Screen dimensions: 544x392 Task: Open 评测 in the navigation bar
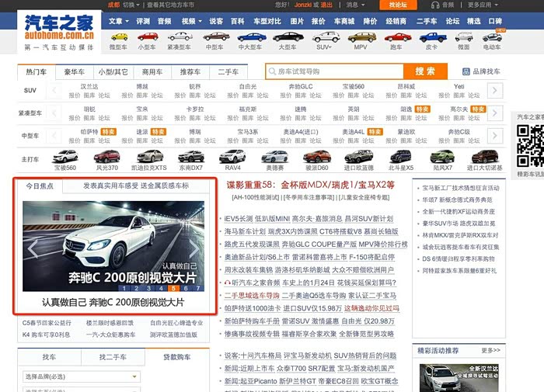tap(143, 21)
